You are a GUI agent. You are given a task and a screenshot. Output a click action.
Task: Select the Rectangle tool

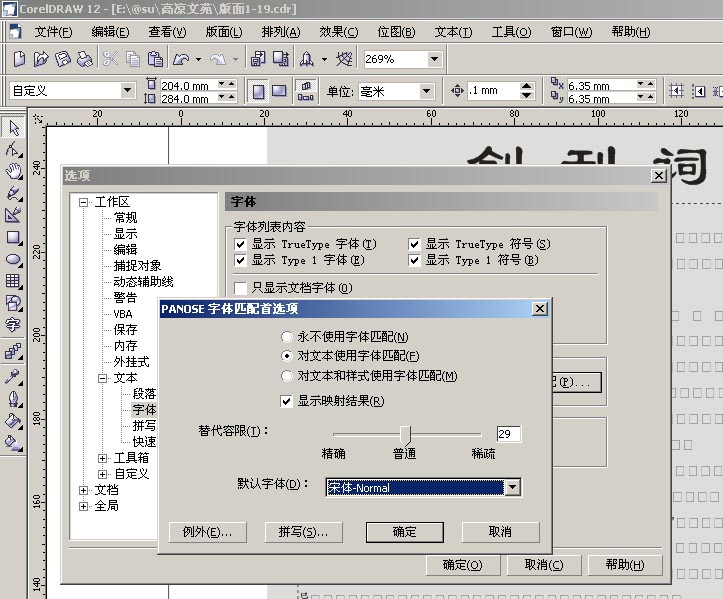pyautogui.click(x=14, y=237)
